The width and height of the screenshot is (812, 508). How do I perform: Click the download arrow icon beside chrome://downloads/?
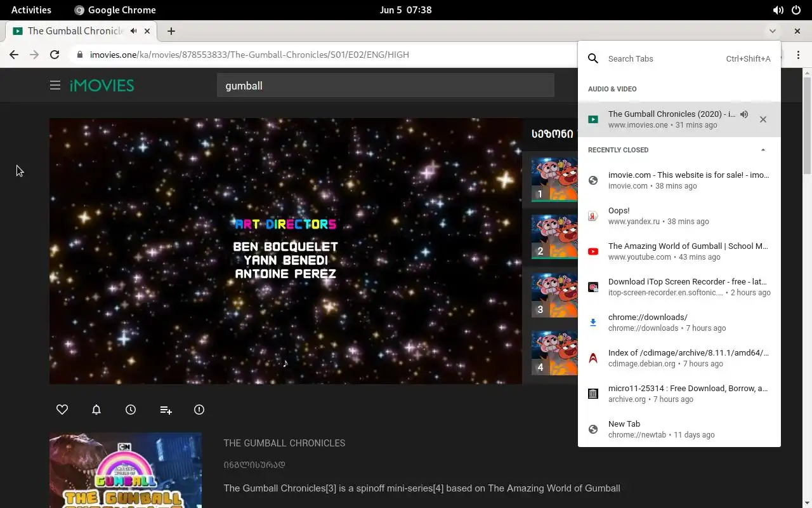(593, 323)
